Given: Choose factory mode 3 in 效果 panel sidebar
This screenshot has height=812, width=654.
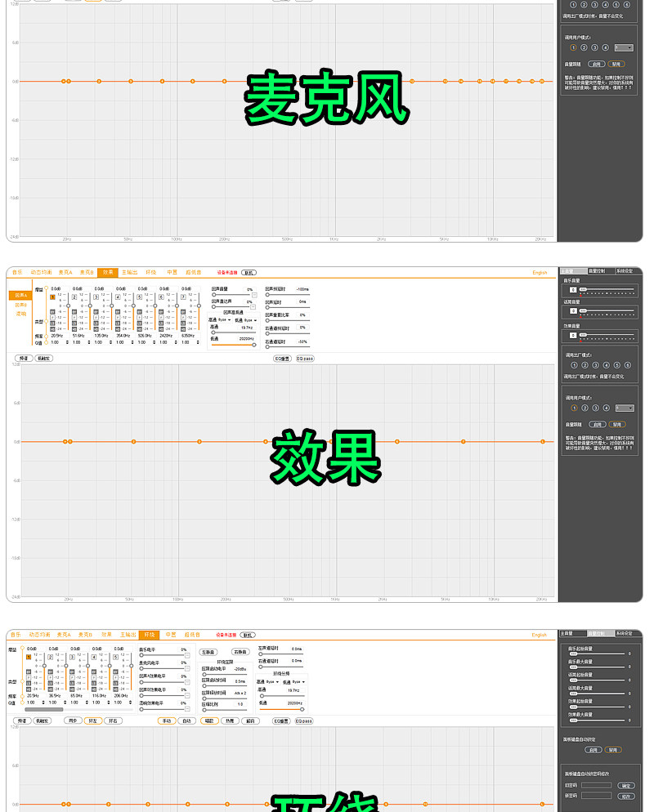Looking at the screenshot, I should pos(595,365).
